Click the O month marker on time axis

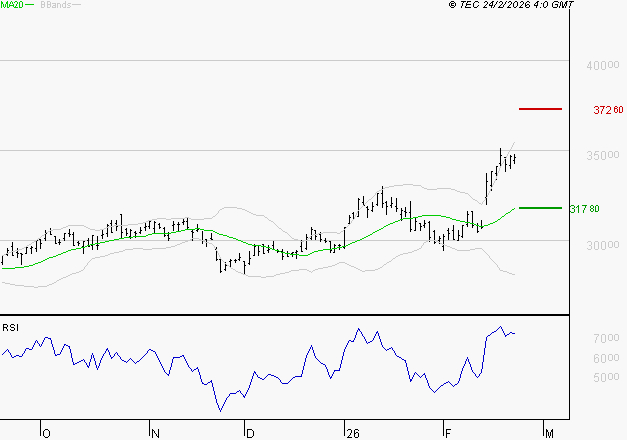click(46, 434)
